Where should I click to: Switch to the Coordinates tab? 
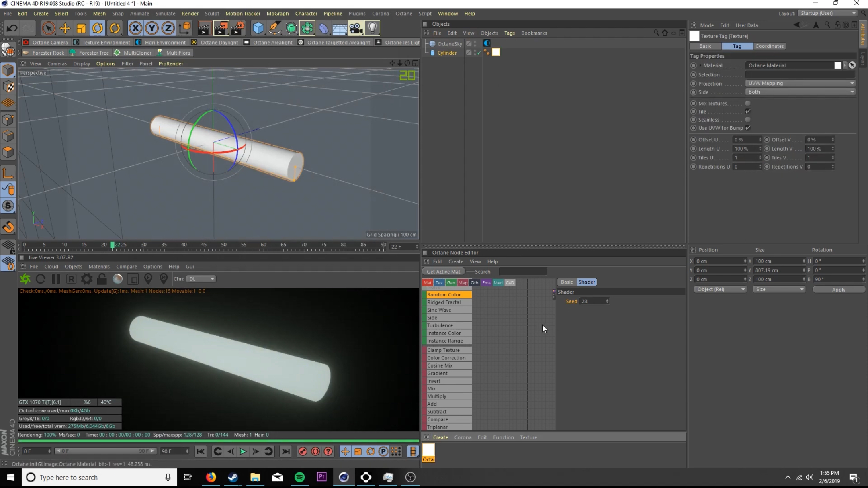coord(769,46)
